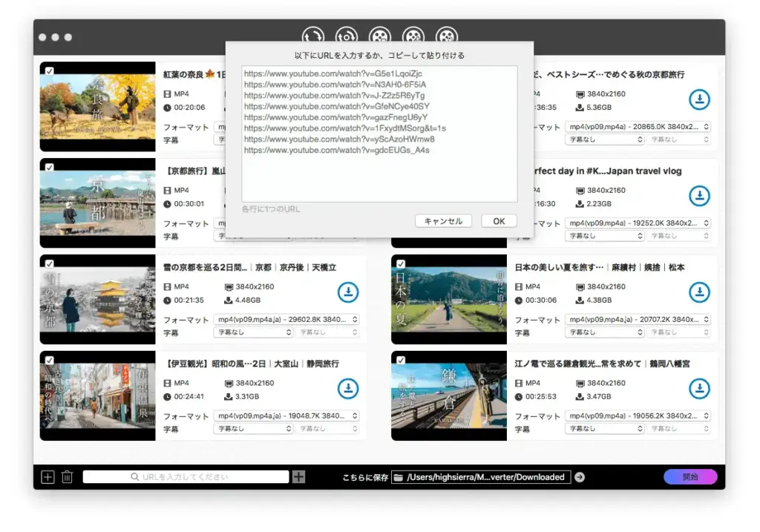Click the plus icon at bottom left
760x532 pixels.
pos(48,476)
